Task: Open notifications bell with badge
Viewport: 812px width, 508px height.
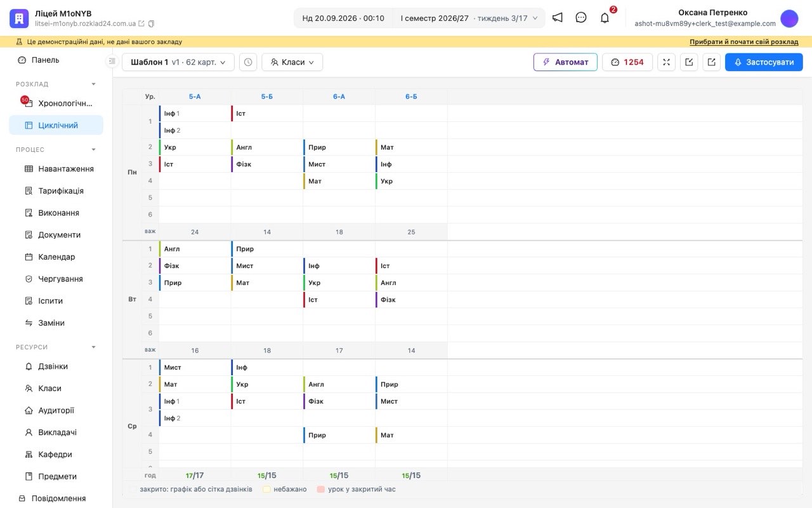Action: click(x=605, y=17)
